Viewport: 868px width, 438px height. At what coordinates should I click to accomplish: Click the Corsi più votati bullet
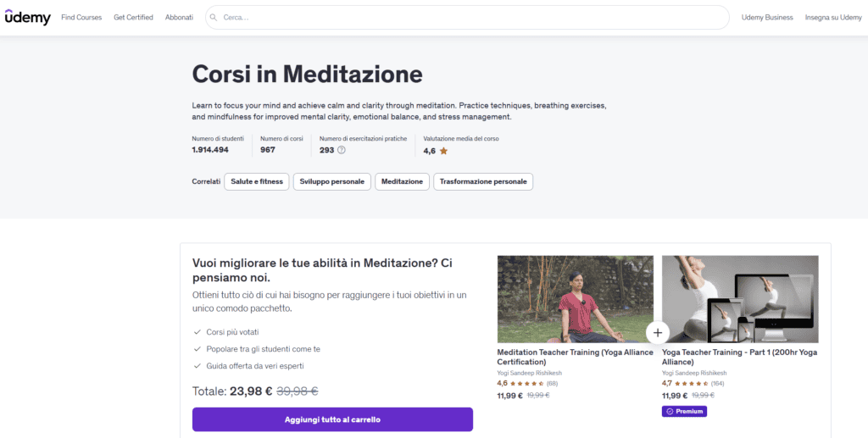coord(232,332)
